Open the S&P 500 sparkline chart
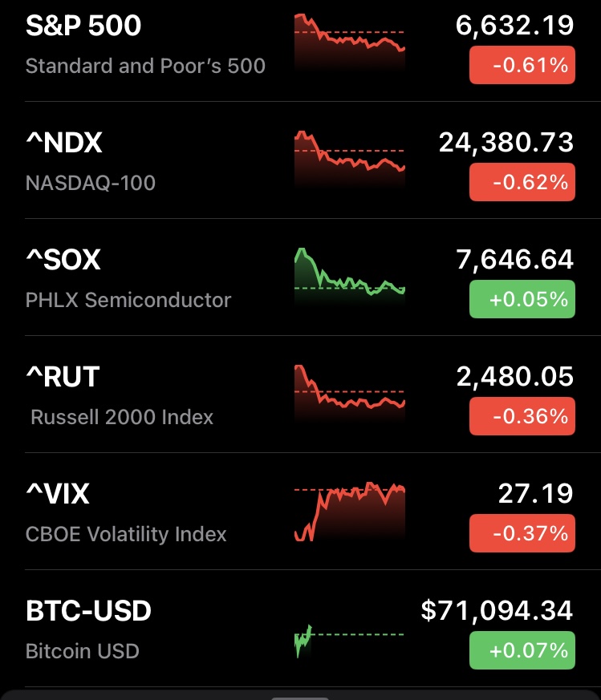The width and height of the screenshot is (601, 700). pyautogui.click(x=350, y=42)
